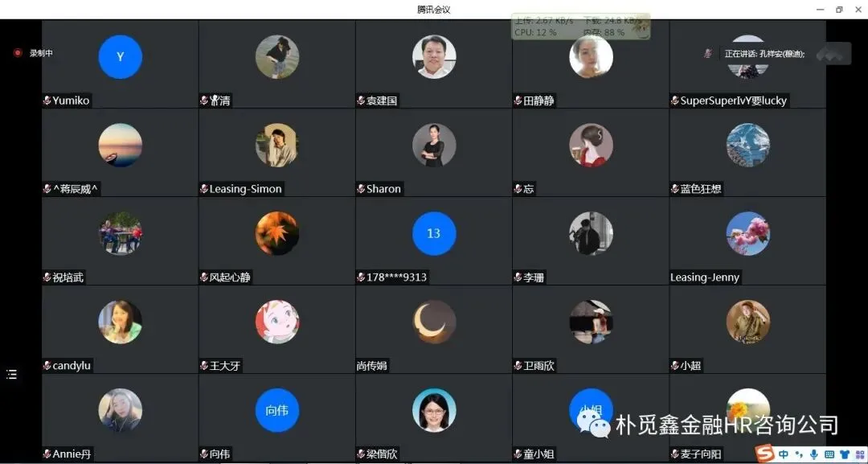Image resolution: width=868 pixels, height=464 pixels.
Task: Click the list menu icon on left edge
Action: coord(11,375)
